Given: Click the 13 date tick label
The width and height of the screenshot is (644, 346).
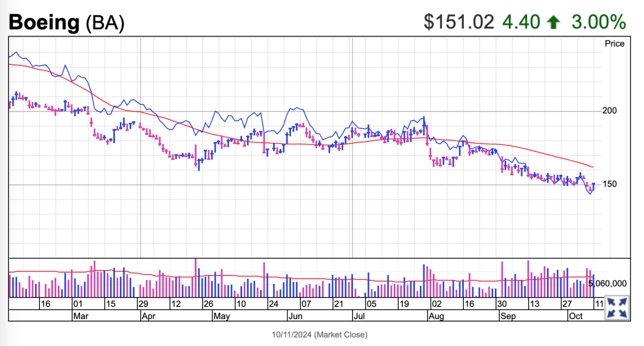Looking at the screenshot, I should [534, 304].
